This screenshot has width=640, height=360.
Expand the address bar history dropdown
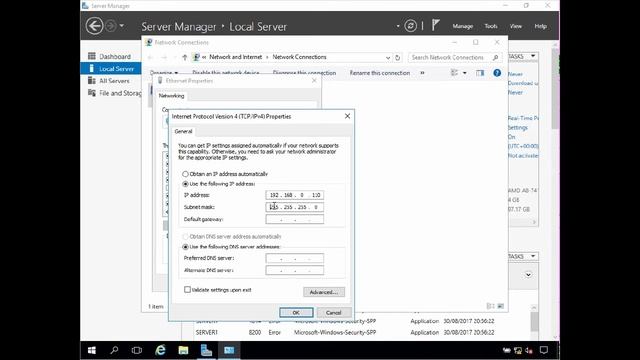click(x=388, y=58)
